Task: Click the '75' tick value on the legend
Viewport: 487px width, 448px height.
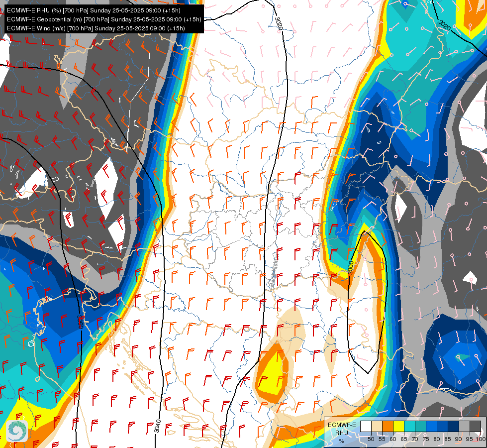Action: pyautogui.click(x=426, y=439)
